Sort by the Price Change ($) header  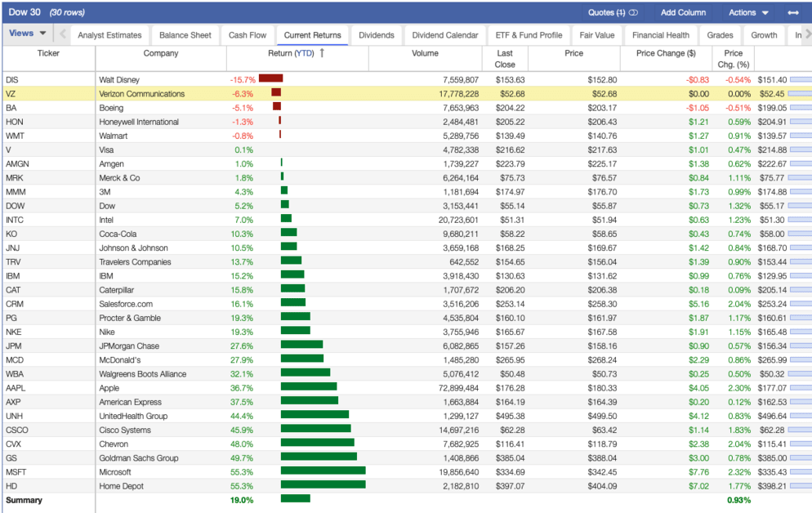point(666,53)
